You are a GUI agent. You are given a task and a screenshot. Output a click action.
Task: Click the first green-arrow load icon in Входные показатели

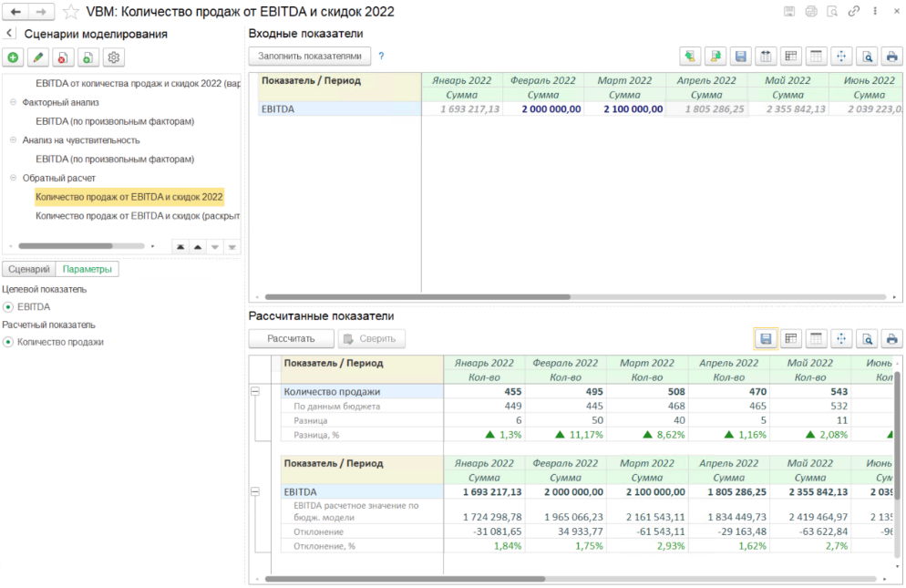(x=690, y=57)
